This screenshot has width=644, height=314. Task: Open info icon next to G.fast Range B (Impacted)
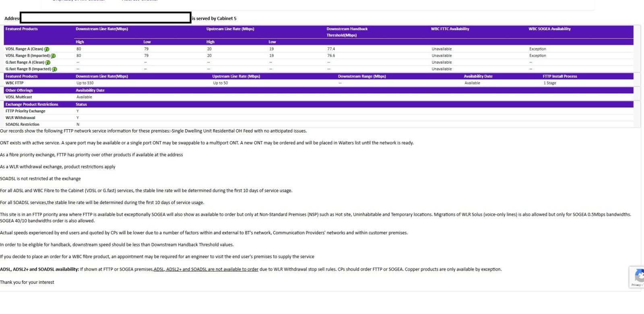point(54,69)
